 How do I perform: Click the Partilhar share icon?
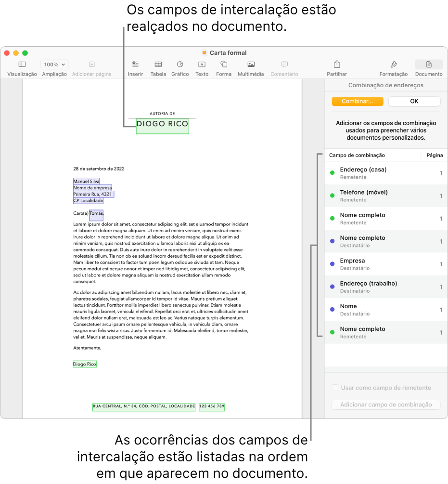[337, 64]
